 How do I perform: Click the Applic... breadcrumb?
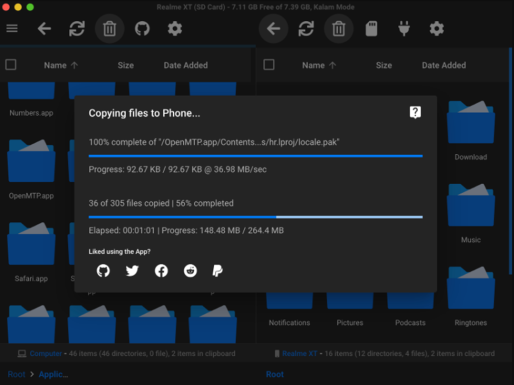(x=53, y=374)
